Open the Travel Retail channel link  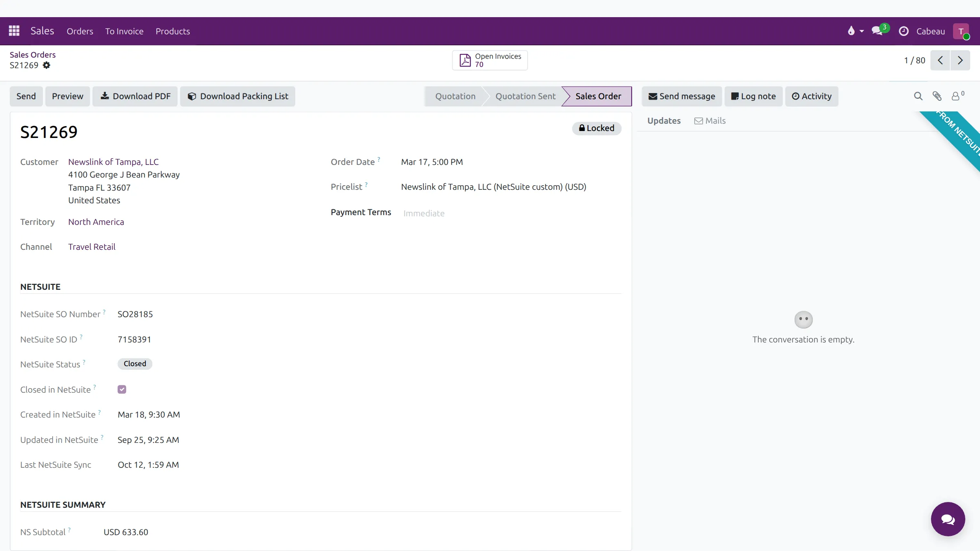click(92, 247)
